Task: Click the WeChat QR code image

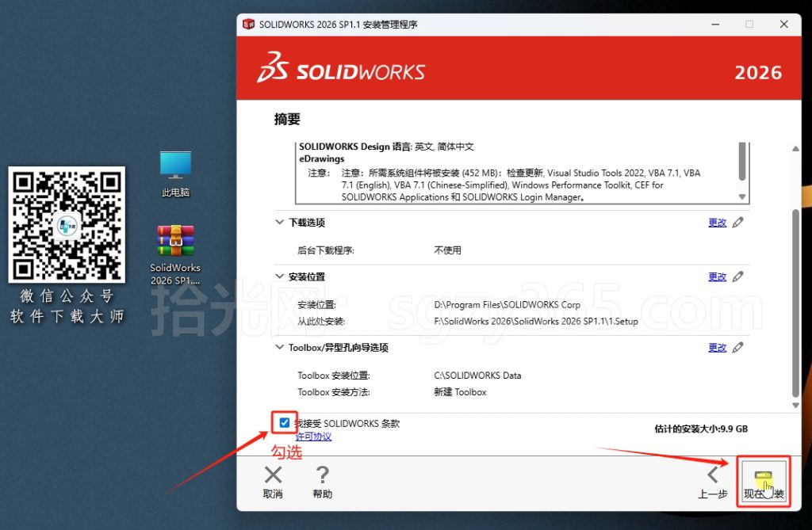Action: click(x=67, y=224)
